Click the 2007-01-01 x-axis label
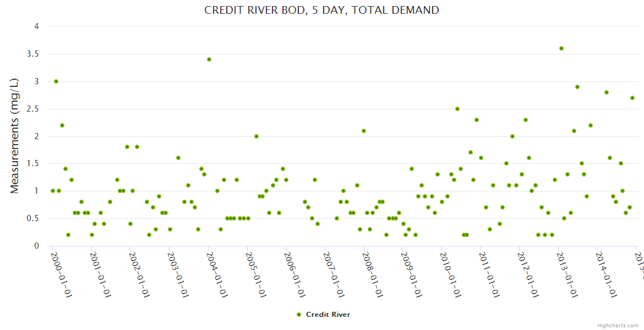The height and width of the screenshot is (330, 644). 334,274
